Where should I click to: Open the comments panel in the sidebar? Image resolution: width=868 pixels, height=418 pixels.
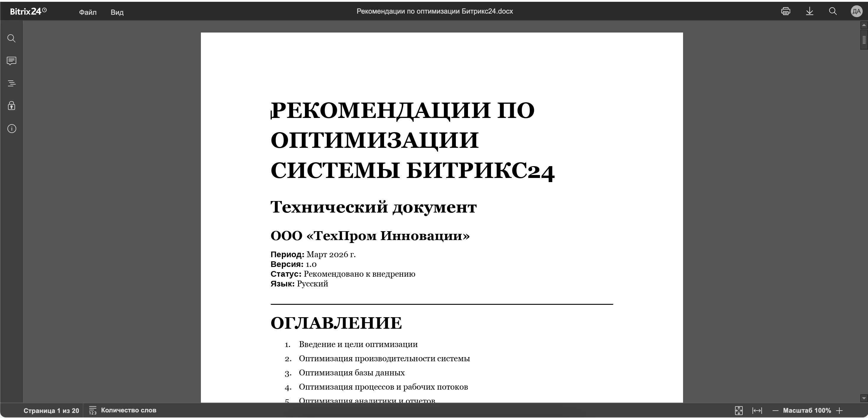(x=12, y=61)
